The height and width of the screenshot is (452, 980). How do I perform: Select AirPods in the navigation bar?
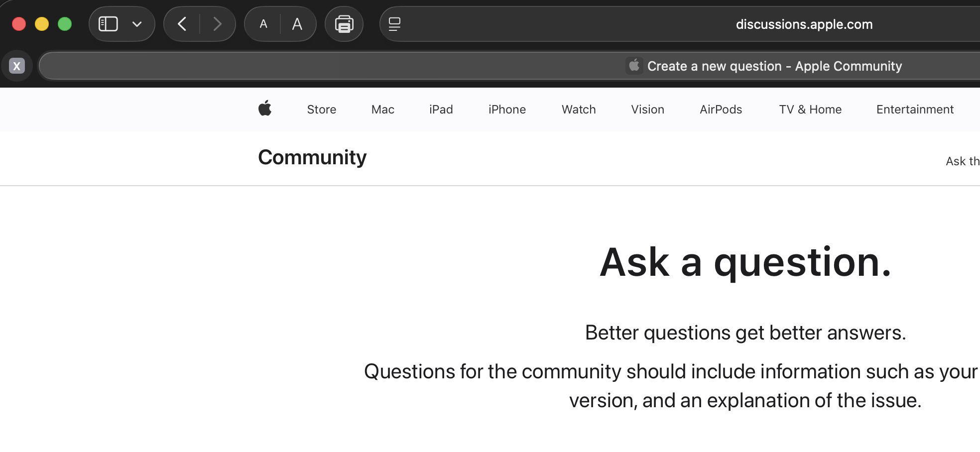(721, 110)
